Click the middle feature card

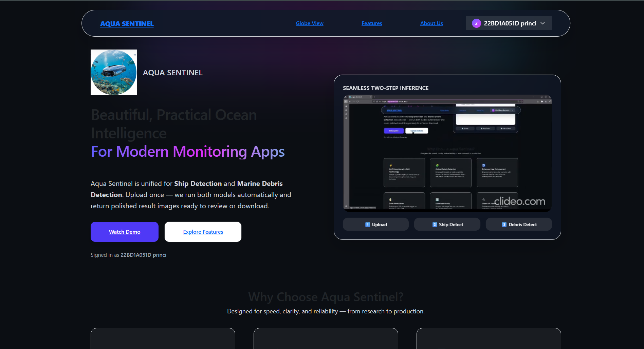tap(326, 338)
